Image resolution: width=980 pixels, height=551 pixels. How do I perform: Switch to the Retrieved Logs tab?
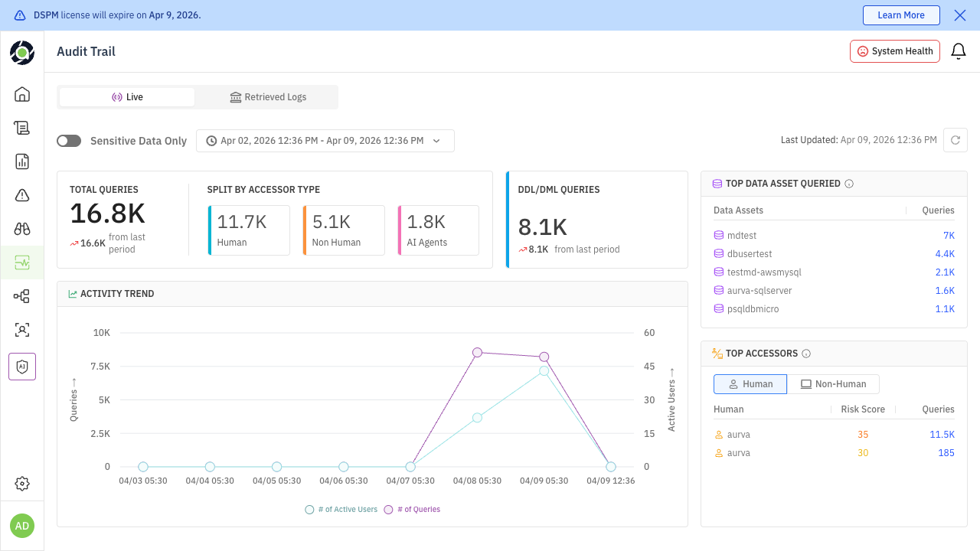tap(268, 97)
